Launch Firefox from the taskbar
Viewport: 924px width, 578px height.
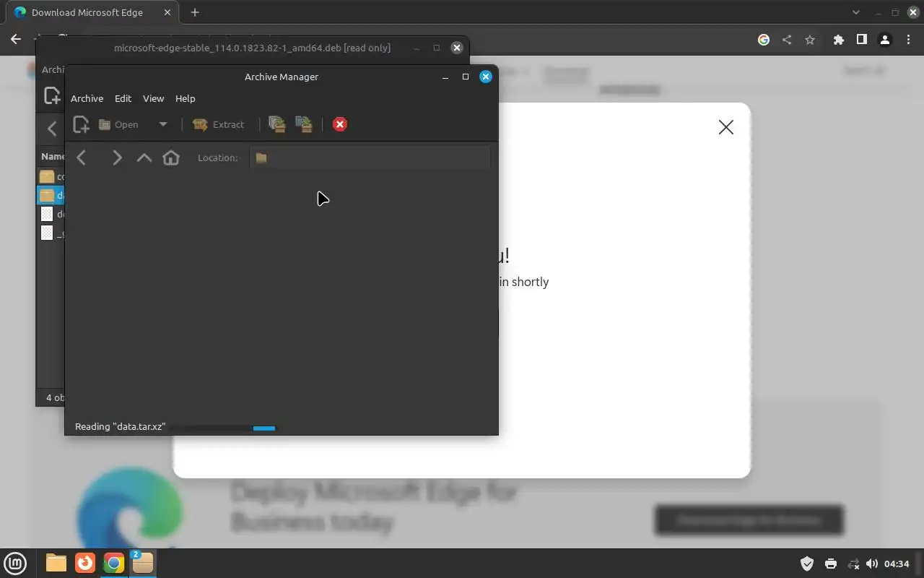tap(85, 563)
